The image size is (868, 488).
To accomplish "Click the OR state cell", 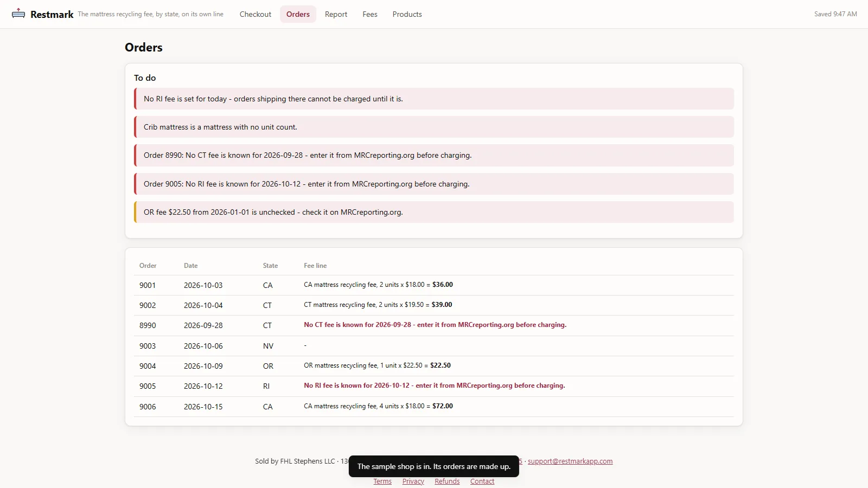I will click(x=268, y=366).
